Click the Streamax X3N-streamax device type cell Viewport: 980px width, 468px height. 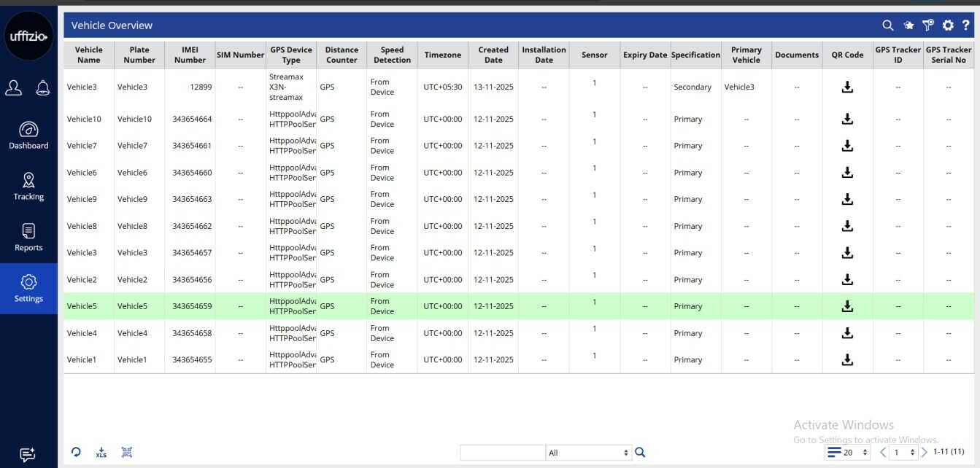[x=291, y=87]
